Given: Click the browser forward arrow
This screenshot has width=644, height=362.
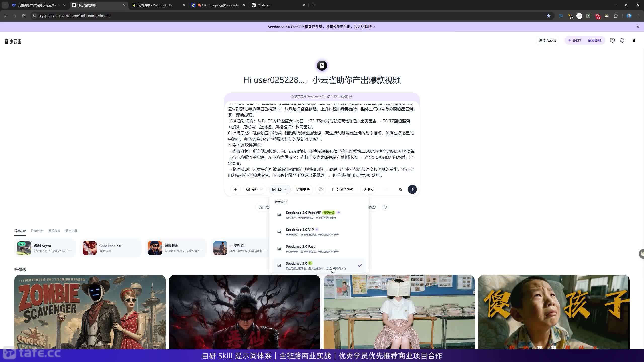Looking at the screenshot, I should (x=15, y=16).
